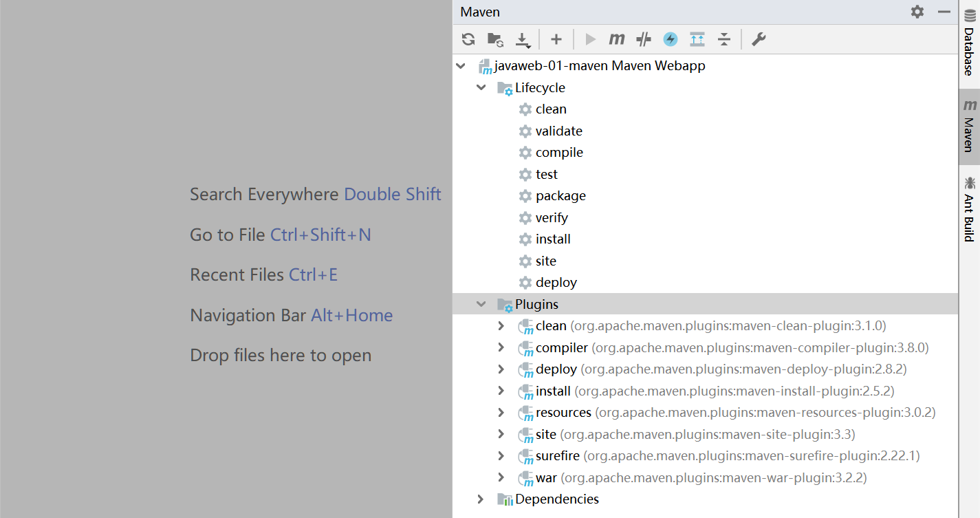Click Generate Sources and Update Folders icon

click(495, 39)
